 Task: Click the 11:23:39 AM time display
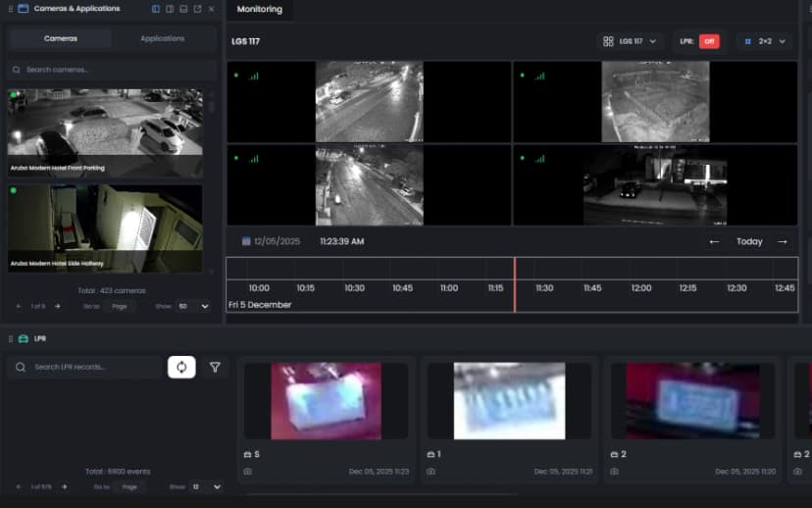(342, 241)
